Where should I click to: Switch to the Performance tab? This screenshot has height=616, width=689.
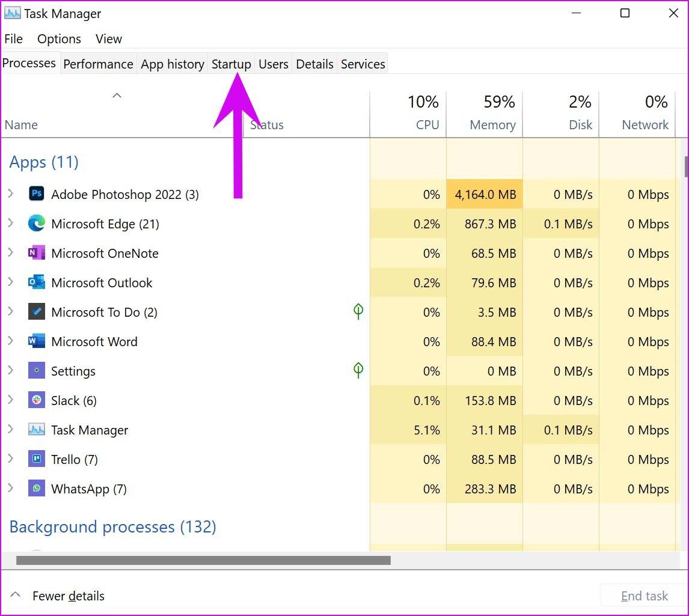pyautogui.click(x=99, y=64)
